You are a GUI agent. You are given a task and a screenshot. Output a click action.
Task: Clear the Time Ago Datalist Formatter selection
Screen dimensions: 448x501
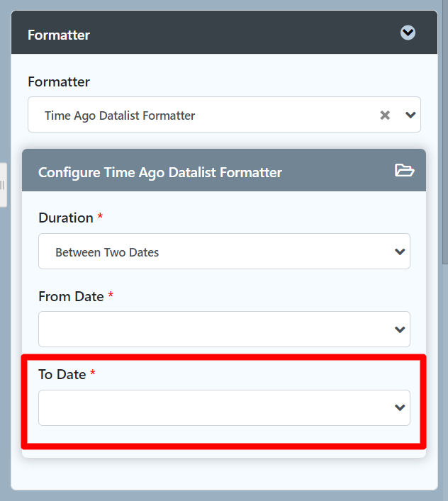point(385,115)
